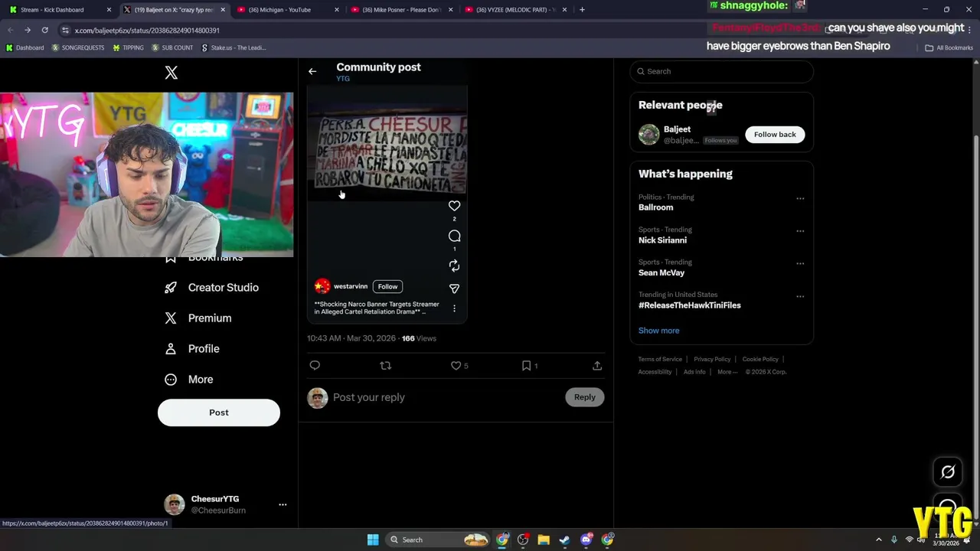980x551 pixels.
Task: Click Show more under What's happening
Action: tap(658, 331)
